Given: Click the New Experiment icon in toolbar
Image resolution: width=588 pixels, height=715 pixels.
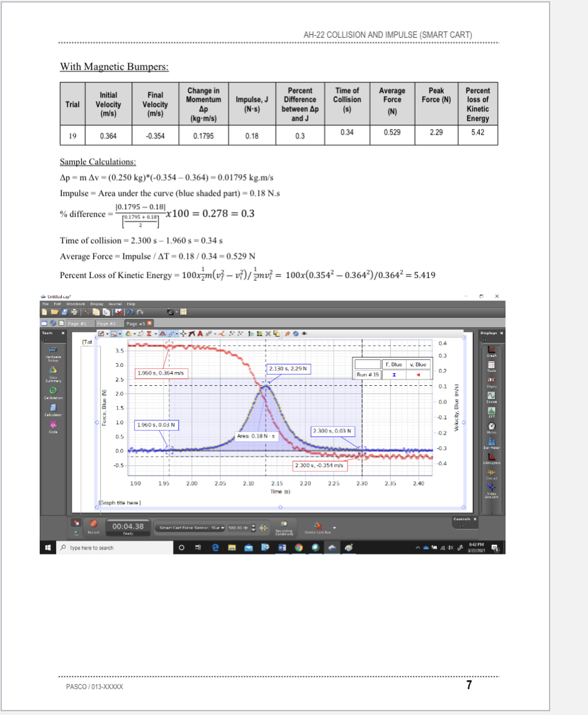Looking at the screenshot, I should (x=44, y=312).
